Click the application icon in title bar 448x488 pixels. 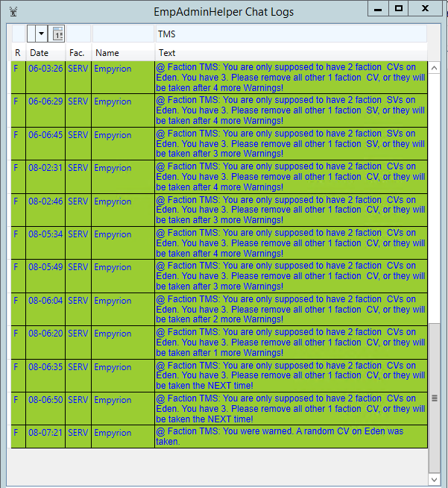click(13, 12)
